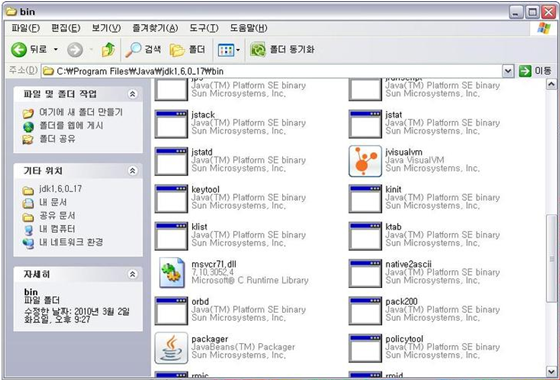Image resolution: width=560 pixels, height=380 pixels.
Task: Click the policytool file name text
Action: point(404,339)
